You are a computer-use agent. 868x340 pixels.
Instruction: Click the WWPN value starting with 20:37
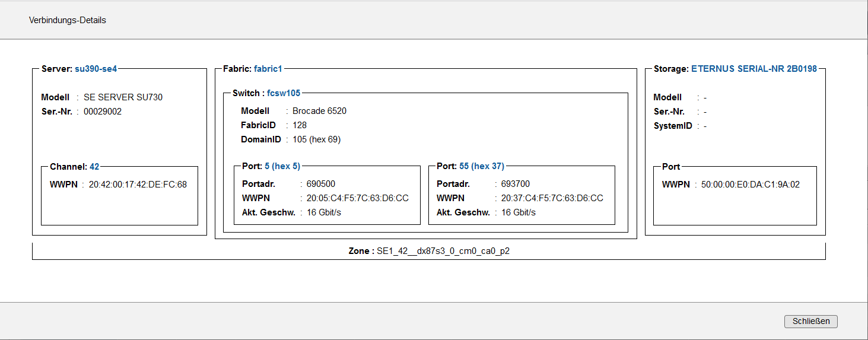click(x=552, y=198)
